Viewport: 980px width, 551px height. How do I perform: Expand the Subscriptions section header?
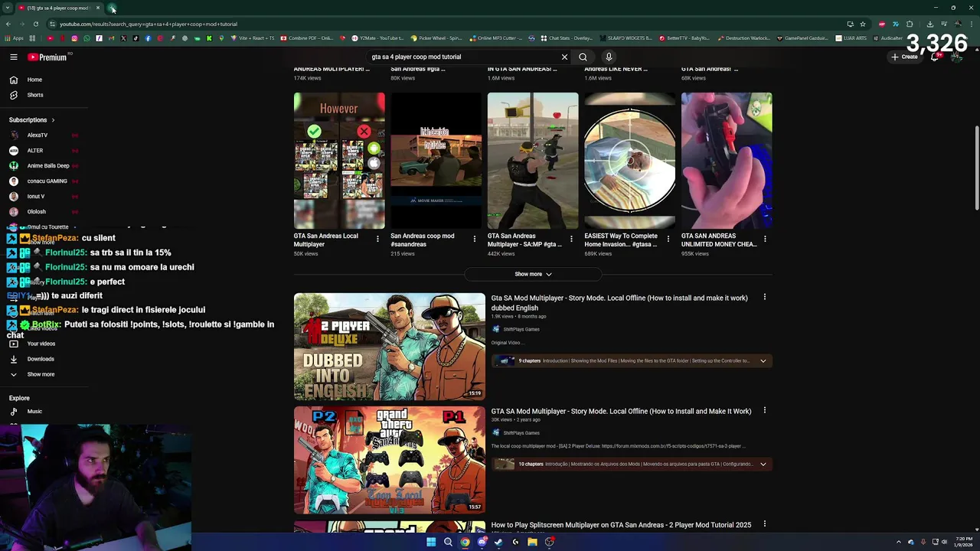coord(31,119)
